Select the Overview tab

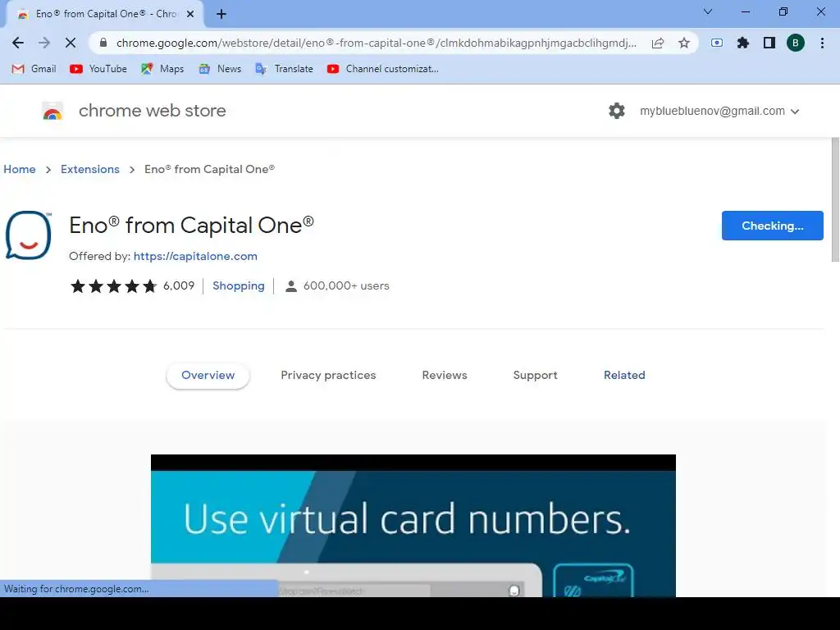click(208, 375)
